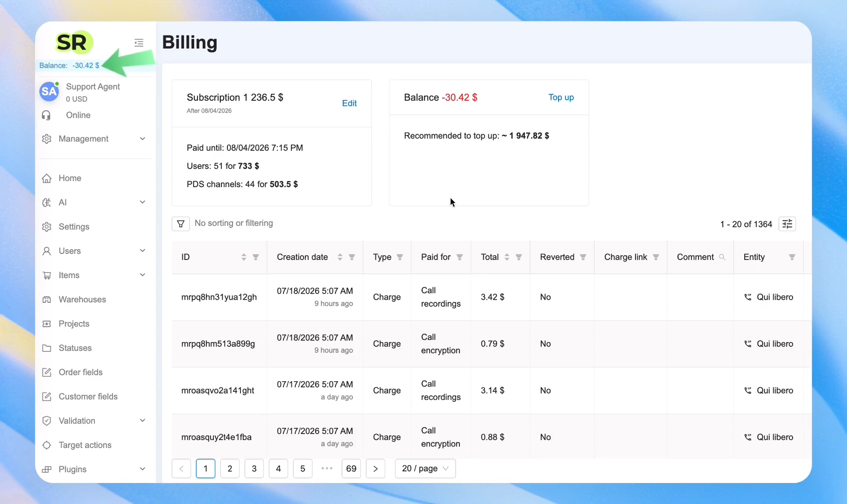This screenshot has width=847, height=504.
Task: Click the next page arrow
Action: click(x=375, y=469)
